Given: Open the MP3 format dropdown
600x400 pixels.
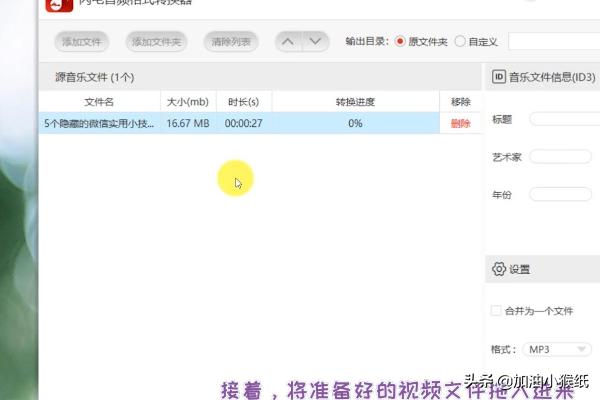Looking at the screenshot, I should [557, 349].
